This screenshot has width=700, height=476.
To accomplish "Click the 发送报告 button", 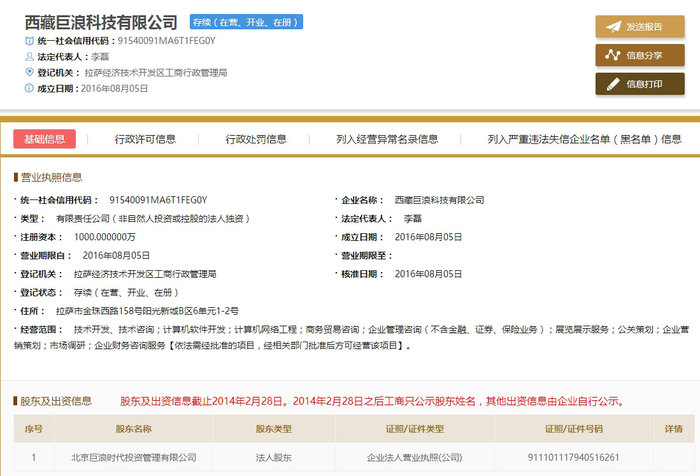I will click(640, 27).
